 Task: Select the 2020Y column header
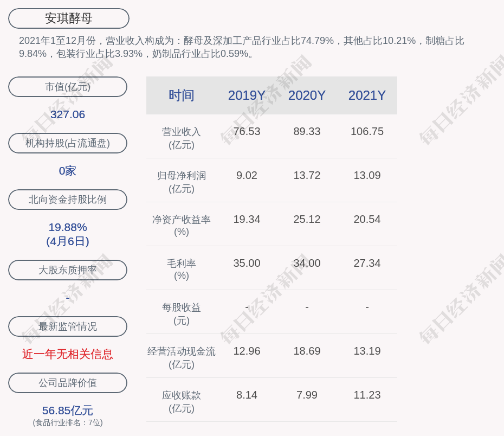(307, 95)
